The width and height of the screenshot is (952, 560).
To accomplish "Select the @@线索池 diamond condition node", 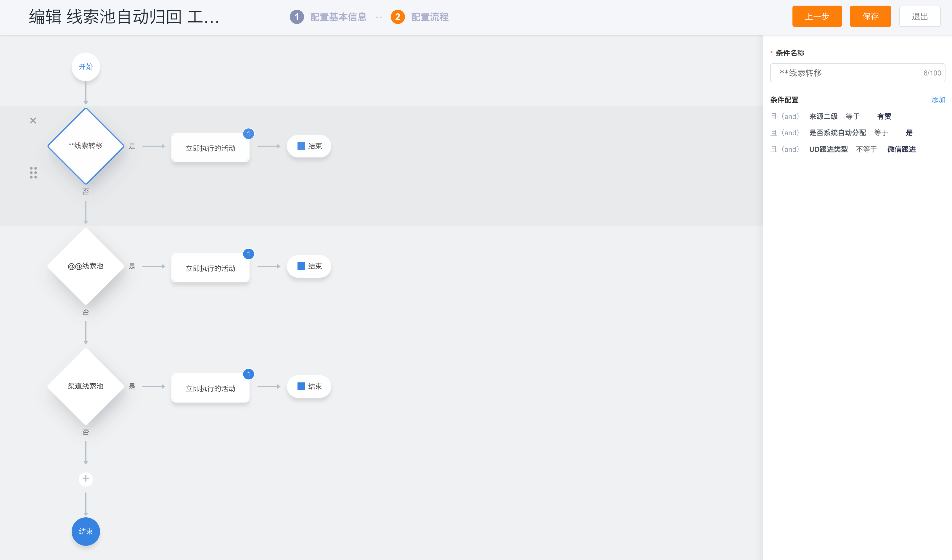I will [86, 266].
